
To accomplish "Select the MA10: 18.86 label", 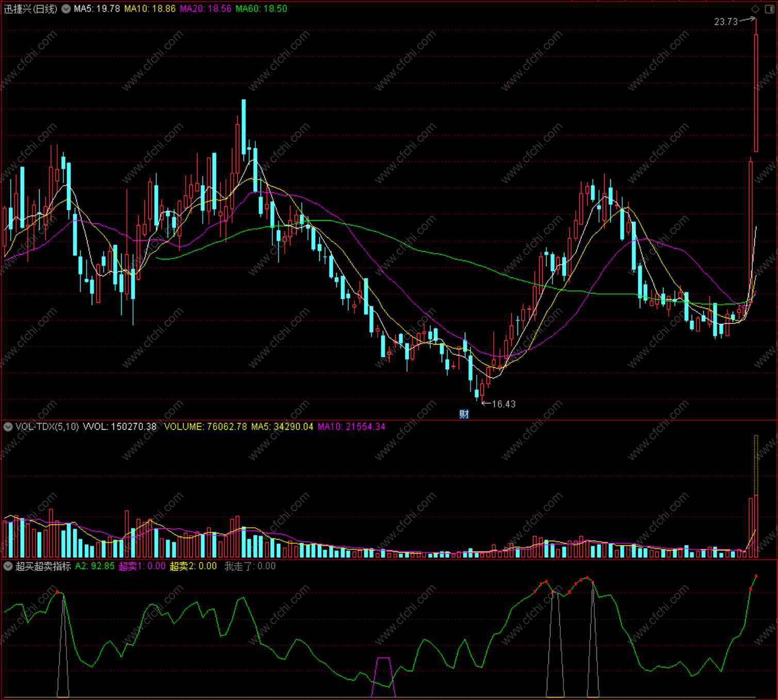I will click(x=150, y=9).
